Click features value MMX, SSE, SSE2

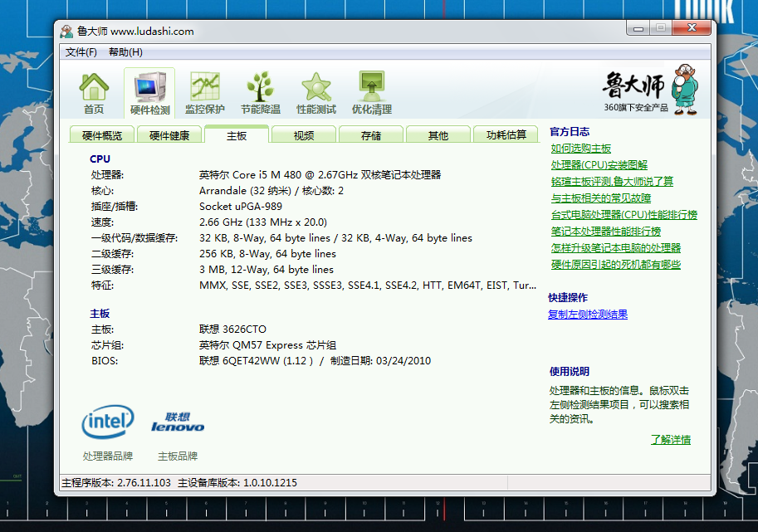tap(368, 286)
